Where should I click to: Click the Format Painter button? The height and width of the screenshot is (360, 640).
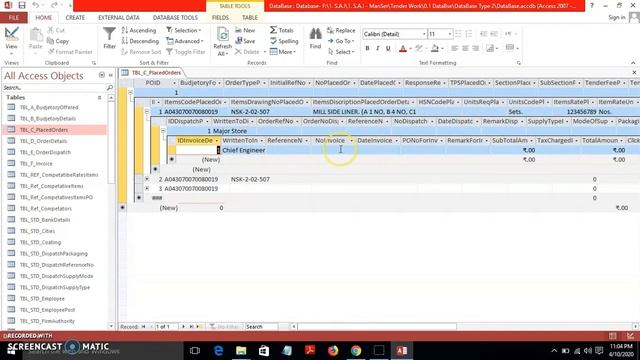[70, 52]
